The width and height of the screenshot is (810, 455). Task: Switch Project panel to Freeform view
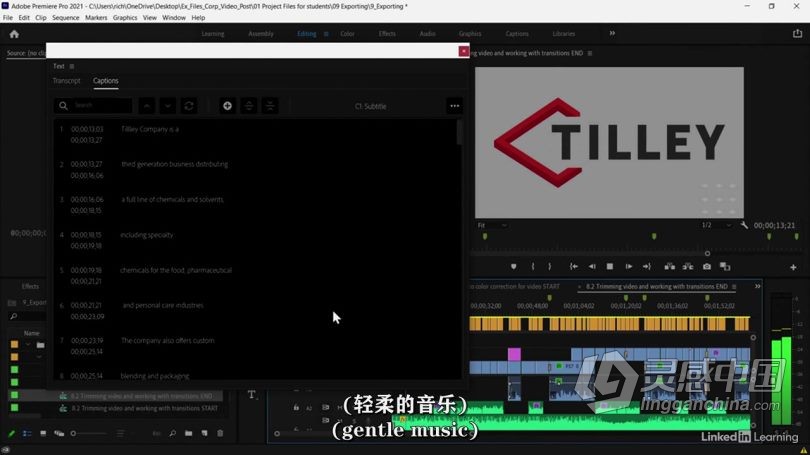(x=59, y=433)
